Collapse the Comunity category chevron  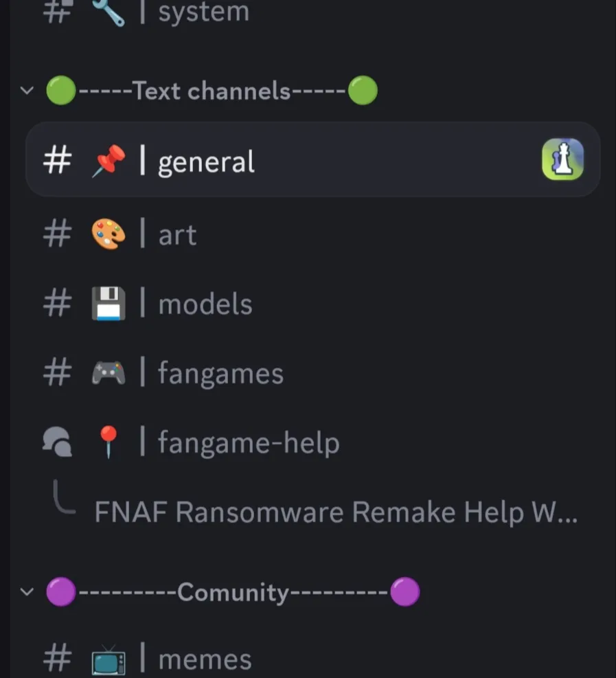[27, 591]
